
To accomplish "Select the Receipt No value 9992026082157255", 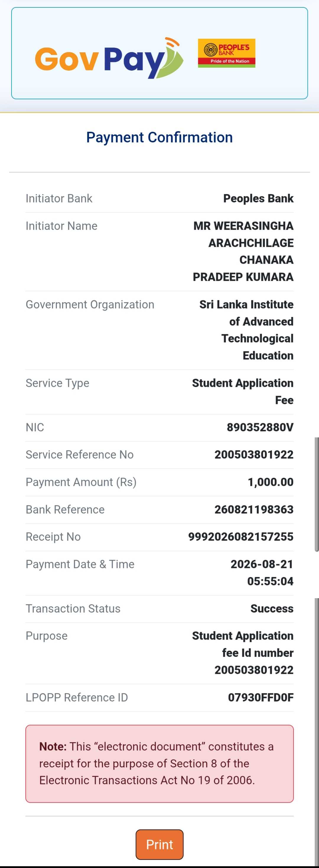I will coord(240,537).
